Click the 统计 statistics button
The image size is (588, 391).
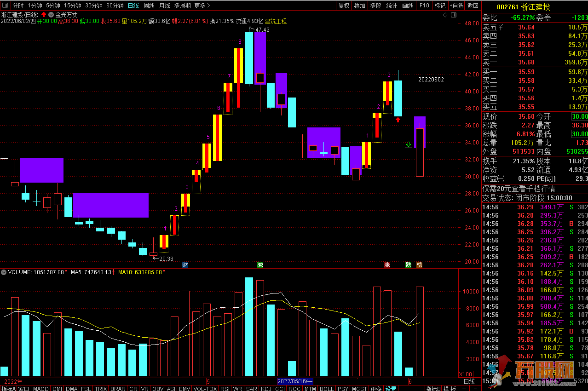392,6
